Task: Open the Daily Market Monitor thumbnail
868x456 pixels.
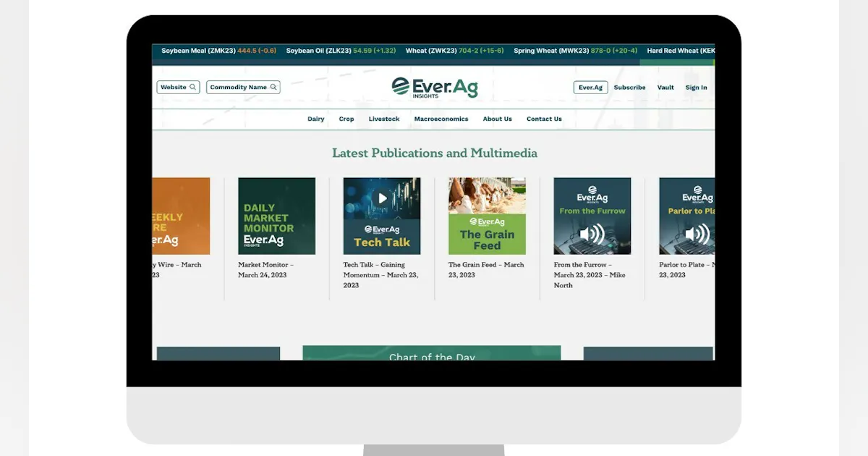Action: click(x=277, y=216)
